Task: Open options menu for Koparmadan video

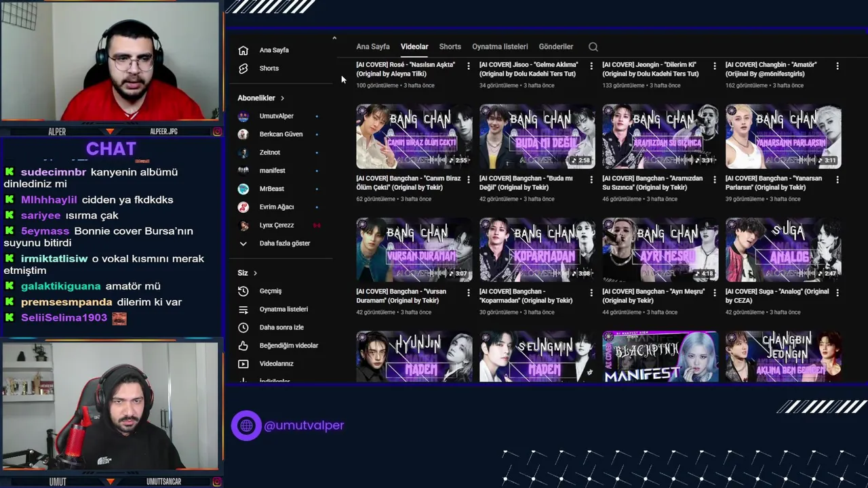Action: pos(591,293)
